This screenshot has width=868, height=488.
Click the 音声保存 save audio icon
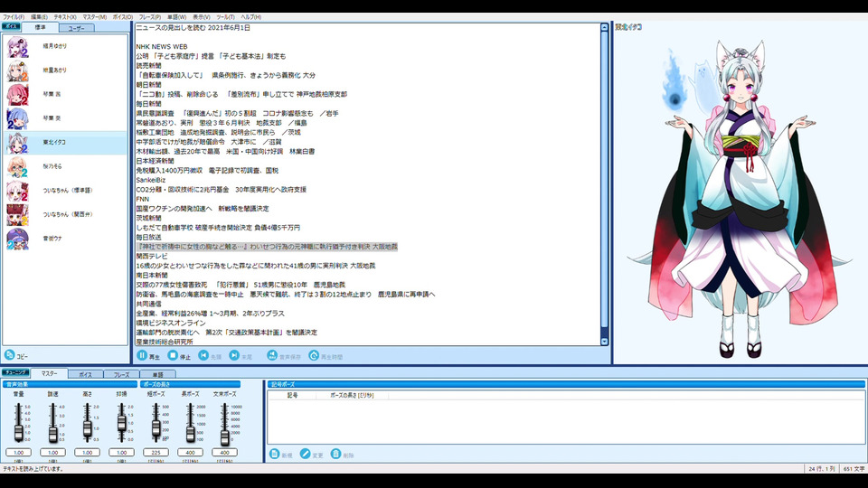click(272, 355)
